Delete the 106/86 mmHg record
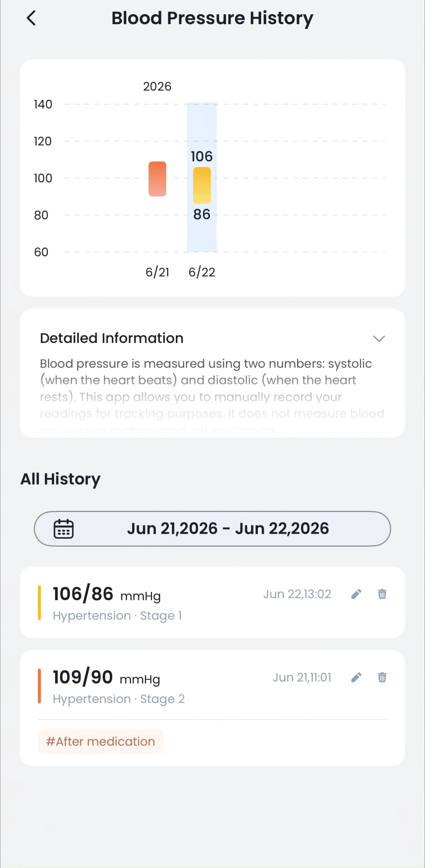Viewport: 425px width, 868px height. (382, 594)
